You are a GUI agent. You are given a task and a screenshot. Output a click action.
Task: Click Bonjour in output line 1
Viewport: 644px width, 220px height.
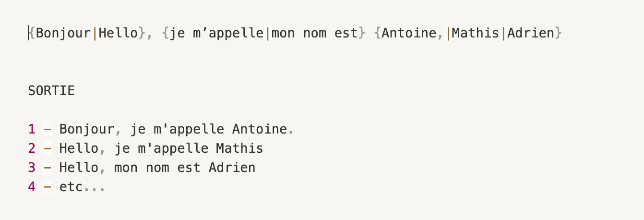pyautogui.click(x=87, y=129)
